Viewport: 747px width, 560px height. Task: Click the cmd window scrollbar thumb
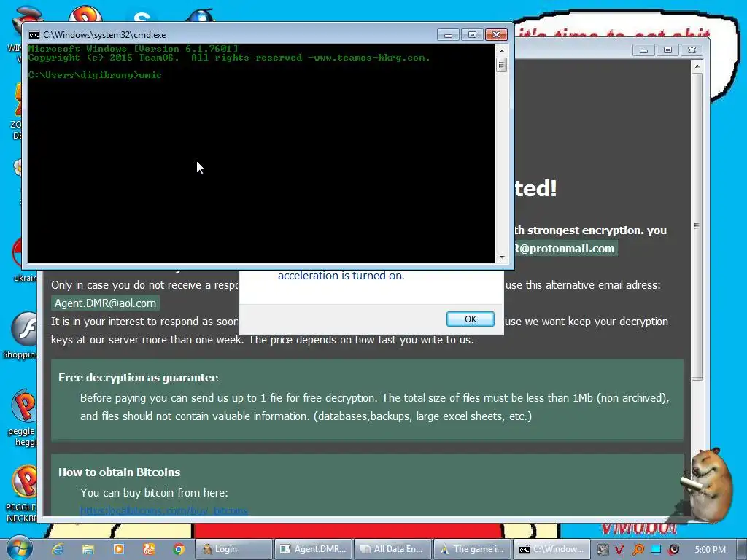[x=501, y=65]
